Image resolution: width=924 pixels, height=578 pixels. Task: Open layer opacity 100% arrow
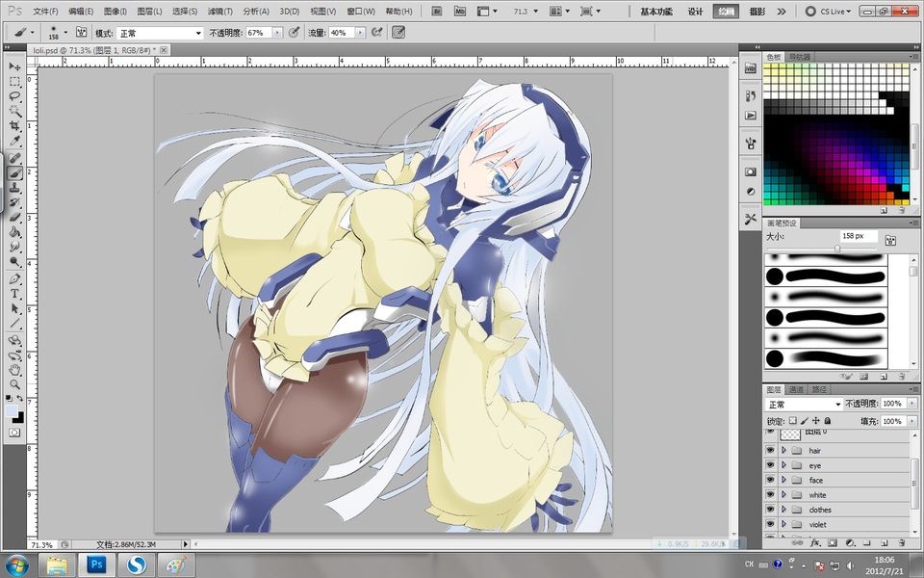[x=912, y=404]
